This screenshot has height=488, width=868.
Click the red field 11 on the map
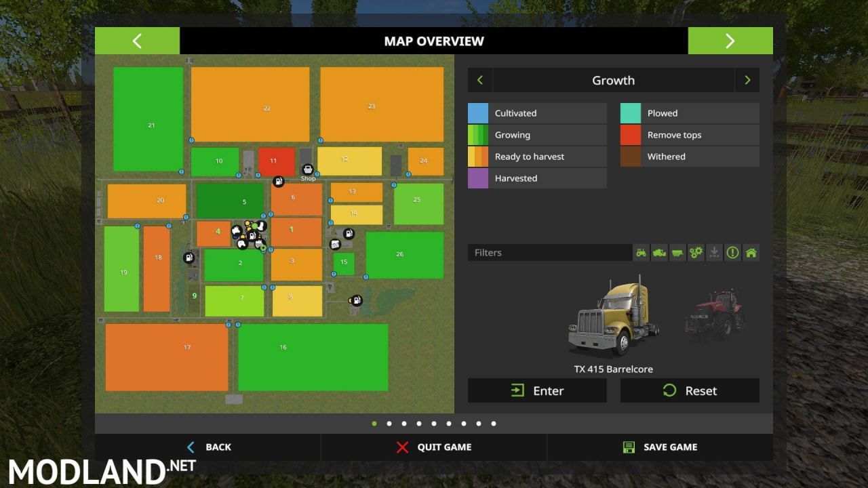point(277,162)
